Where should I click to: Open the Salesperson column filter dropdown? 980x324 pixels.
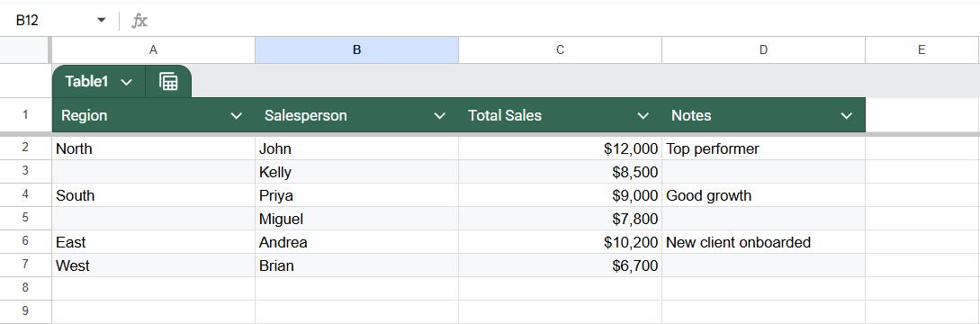[x=440, y=116]
